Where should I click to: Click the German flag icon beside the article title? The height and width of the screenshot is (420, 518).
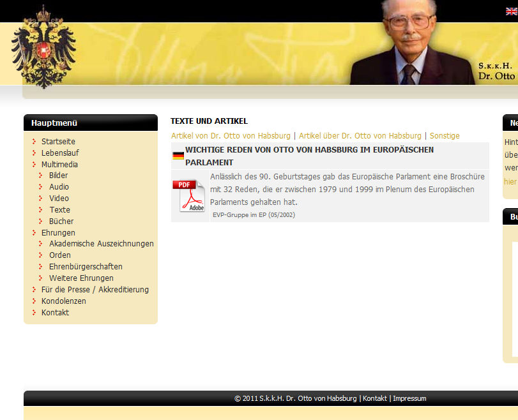click(178, 156)
